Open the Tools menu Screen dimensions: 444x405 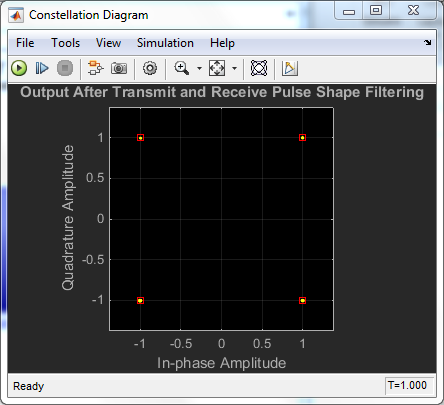pos(65,43)
